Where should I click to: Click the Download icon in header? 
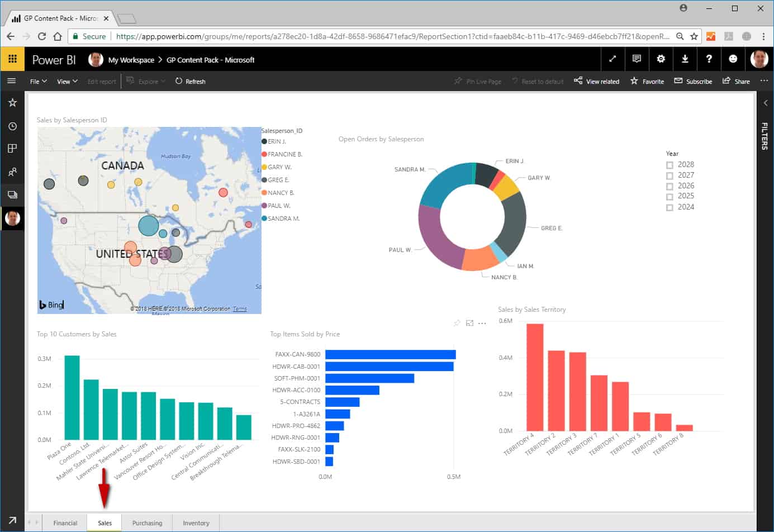tap(685, 59)
